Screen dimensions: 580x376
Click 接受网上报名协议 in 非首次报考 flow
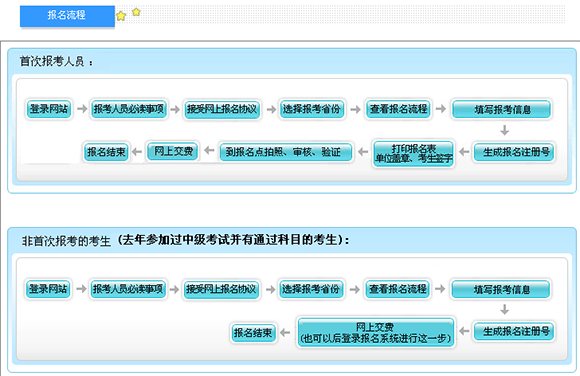(x=221, y=289)
